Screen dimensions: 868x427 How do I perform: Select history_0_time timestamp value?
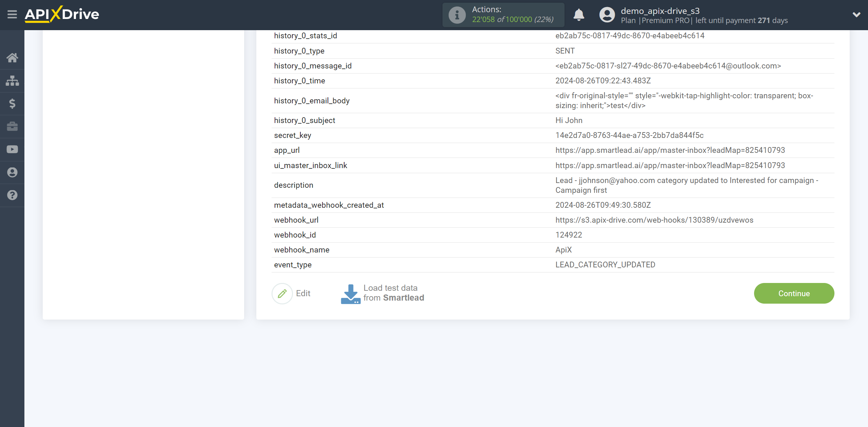click(603, 81)
